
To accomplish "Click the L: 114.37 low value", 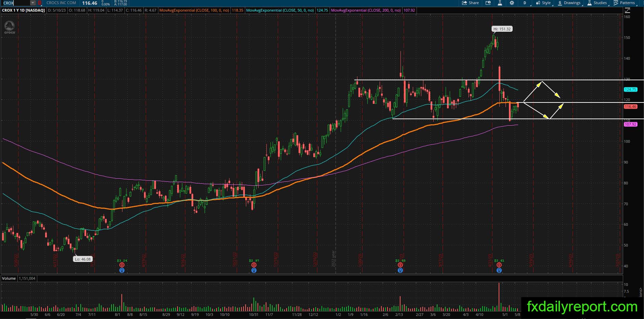I will coord(115,10).
